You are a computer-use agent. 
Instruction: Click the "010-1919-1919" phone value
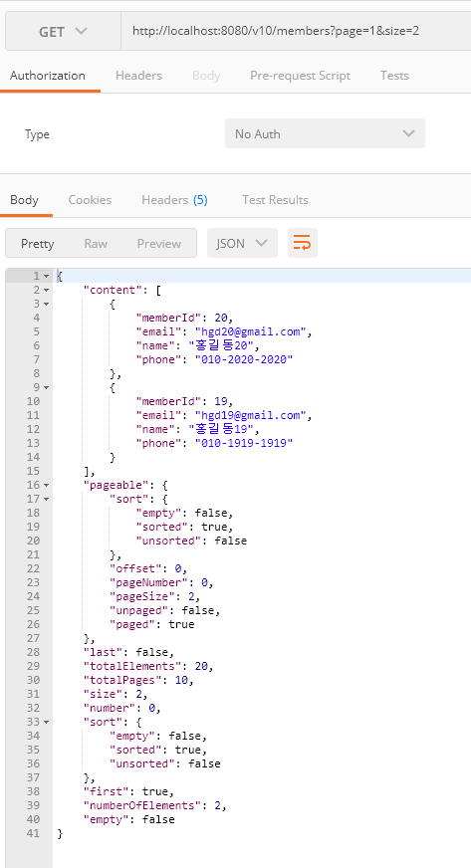pos(244,443)
